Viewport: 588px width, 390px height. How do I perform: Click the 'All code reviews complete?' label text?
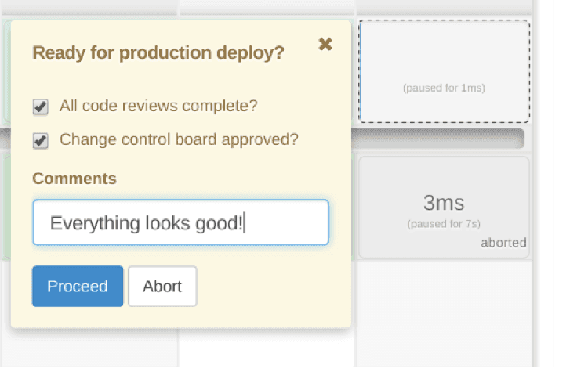coord(158,106)
